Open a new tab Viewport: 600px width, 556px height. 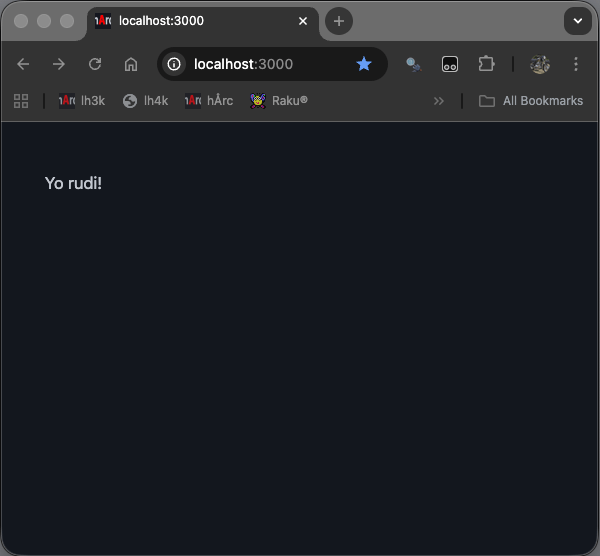[x=339, y=21]
